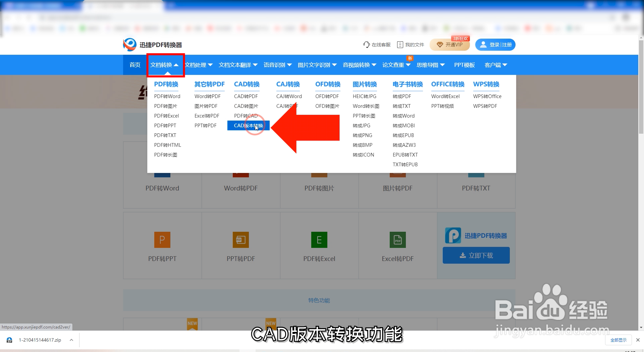Click the 特色功能 section header
Viewport: 644px width, 352px height.
[x=319, y=300]
